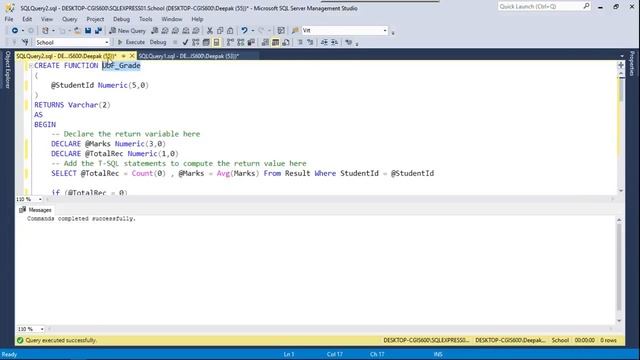Click the Save file icon

pyautogui.click(x=88, y=31)
